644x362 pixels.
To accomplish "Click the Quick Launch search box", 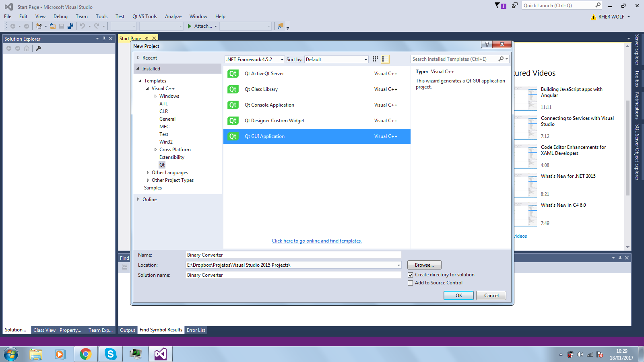I will (x=559, y=6).
